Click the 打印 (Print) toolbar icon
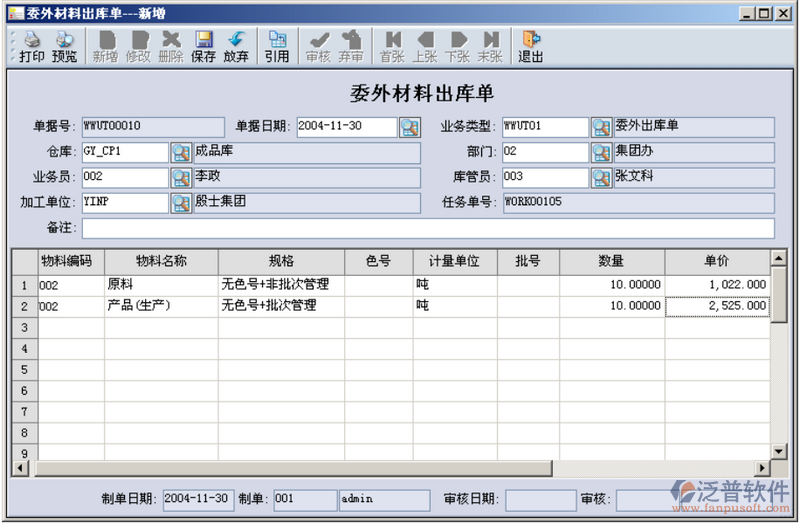The height and width of the screenshot is (524, 800). (x=32, y=46)
